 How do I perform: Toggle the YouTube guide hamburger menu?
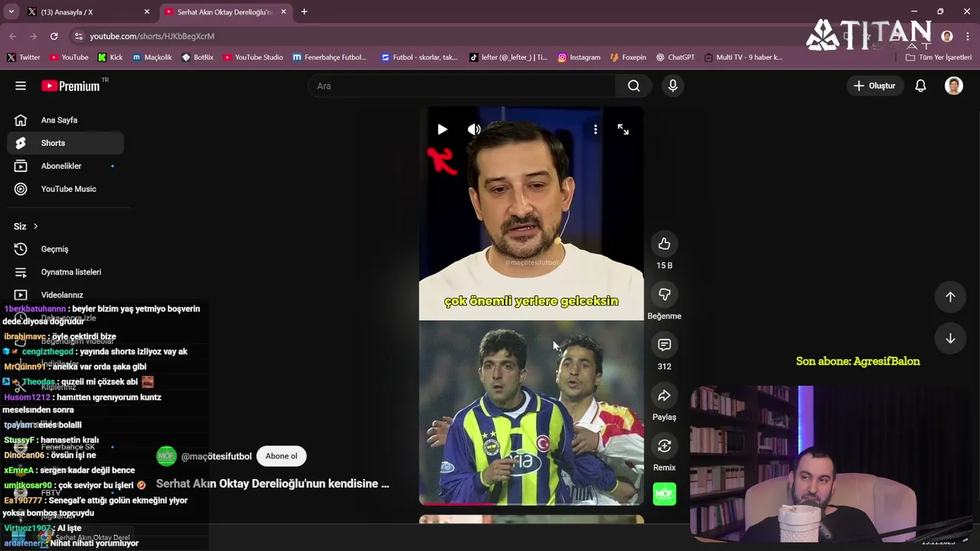tap(21, 86)
